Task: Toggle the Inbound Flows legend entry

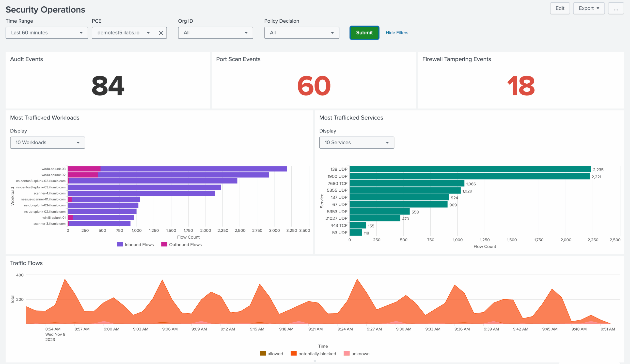Action: [x=135, y=244]
